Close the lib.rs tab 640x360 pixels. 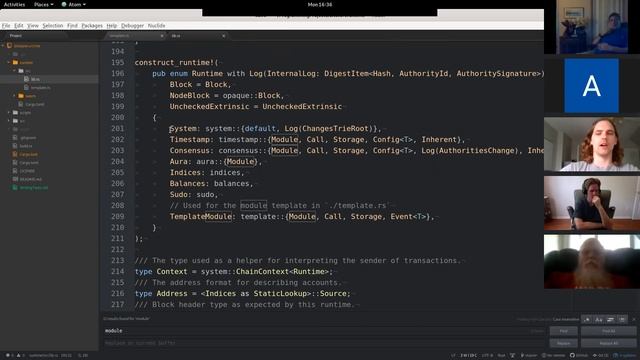[224, 36]
